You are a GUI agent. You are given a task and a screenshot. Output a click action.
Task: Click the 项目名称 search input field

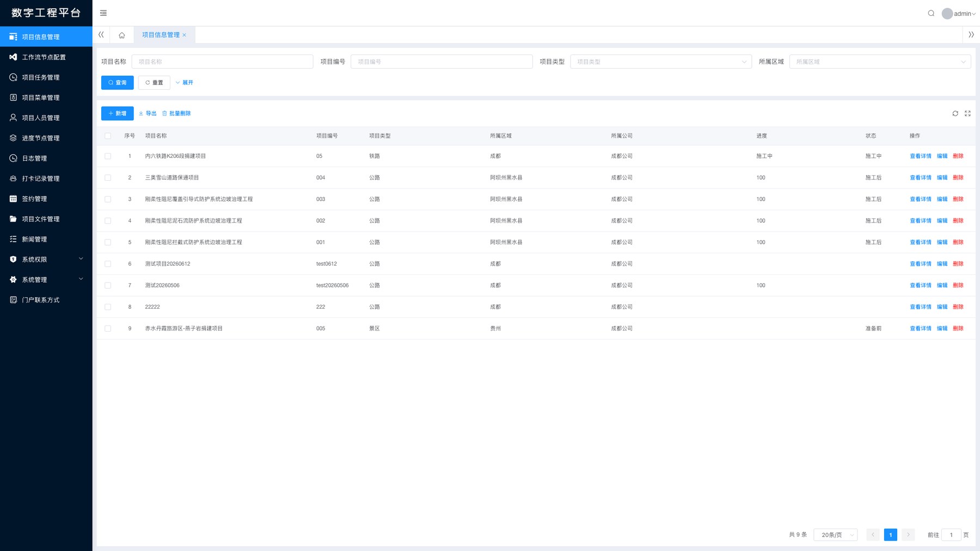tap(222, 62)
